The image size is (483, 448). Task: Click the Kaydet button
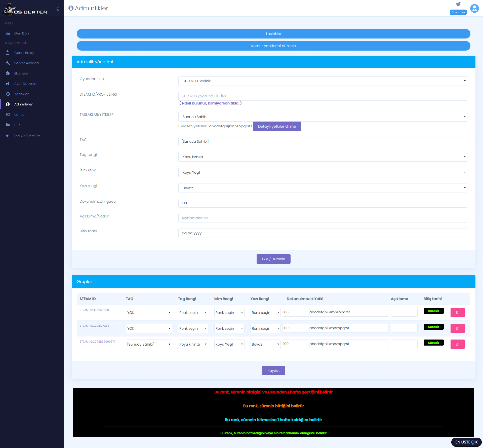pyautogui.click(x=273, y=370)
